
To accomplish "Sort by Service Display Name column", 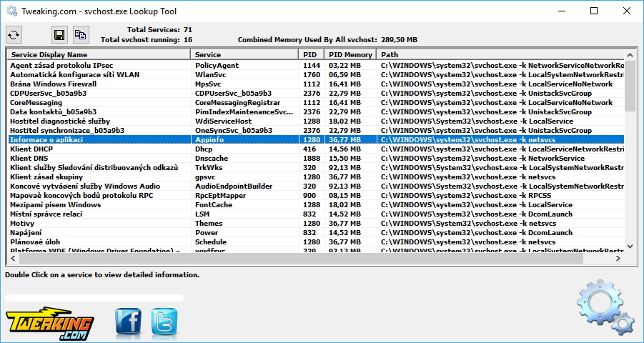I will click(99, 54).
